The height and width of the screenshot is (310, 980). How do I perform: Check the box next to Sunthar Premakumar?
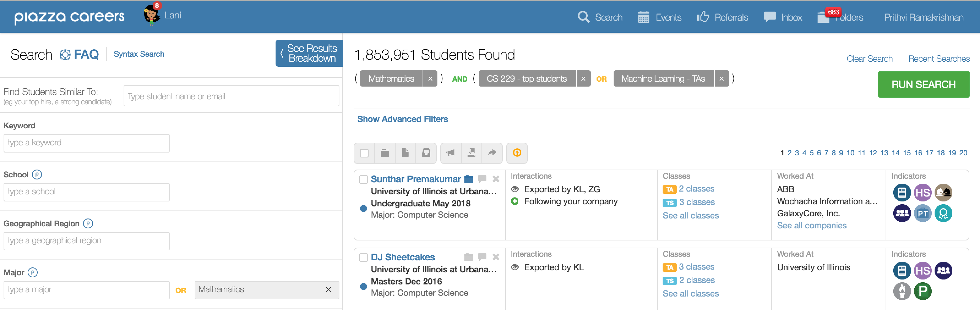(x=363, y=179)
